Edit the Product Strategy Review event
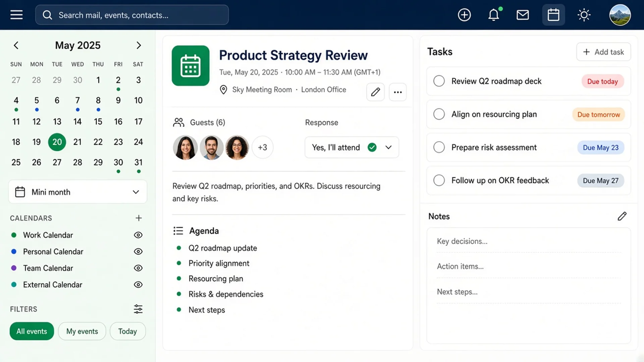 [375, 92]
